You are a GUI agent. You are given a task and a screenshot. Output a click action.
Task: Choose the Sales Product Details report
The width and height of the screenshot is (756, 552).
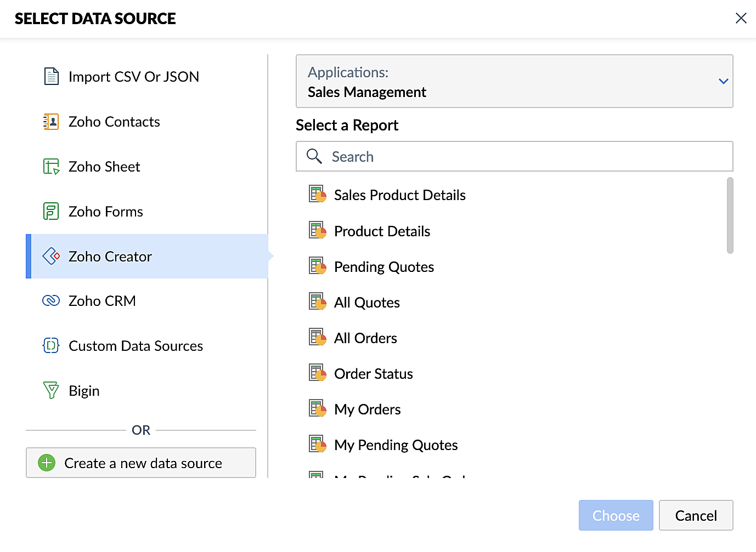coord(399,195)
